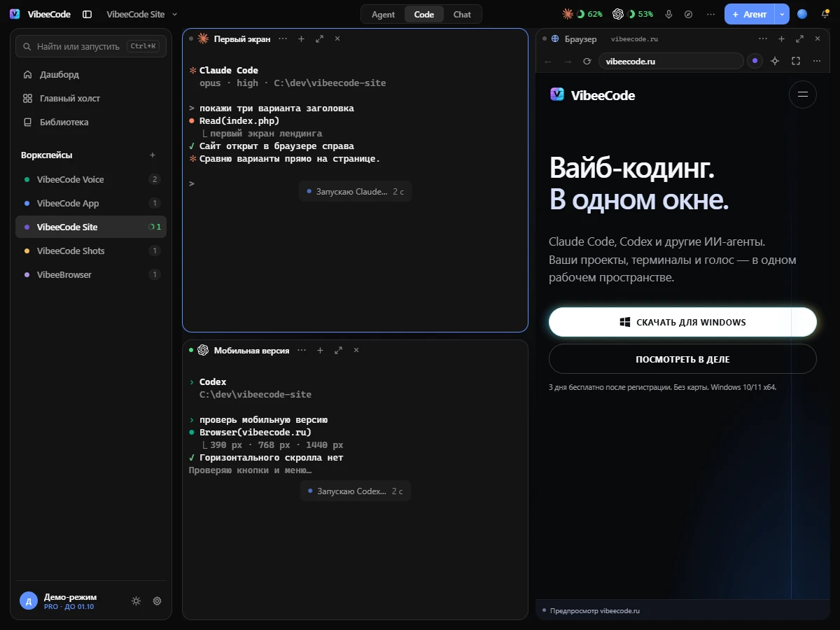
Task: Toggle light/dark theme sun icon
Action: pyautogui.click(x=136, y=601)
